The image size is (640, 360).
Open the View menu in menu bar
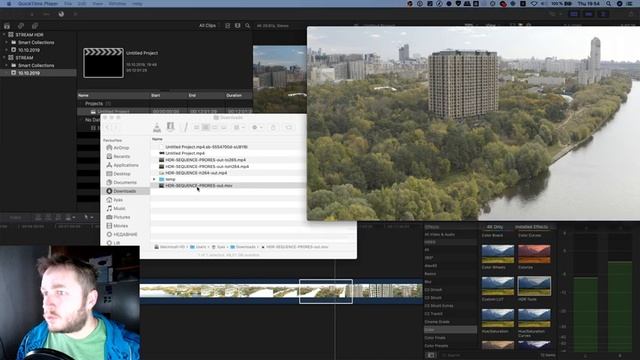[x=98, y=4]
